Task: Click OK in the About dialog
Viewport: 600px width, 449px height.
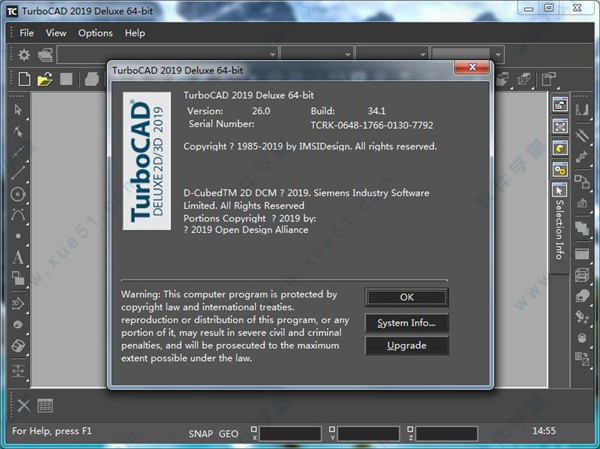Action: 406,297
